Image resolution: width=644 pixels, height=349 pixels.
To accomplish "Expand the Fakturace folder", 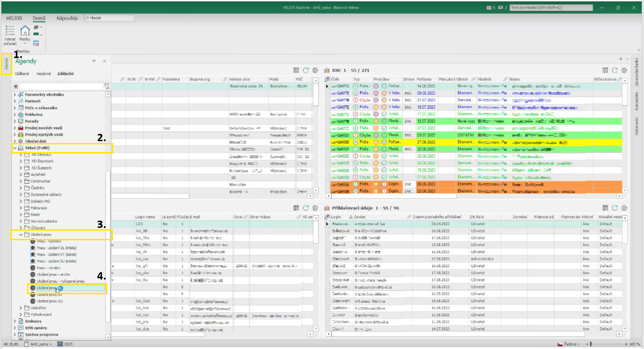I will click(x=21, y=208).
